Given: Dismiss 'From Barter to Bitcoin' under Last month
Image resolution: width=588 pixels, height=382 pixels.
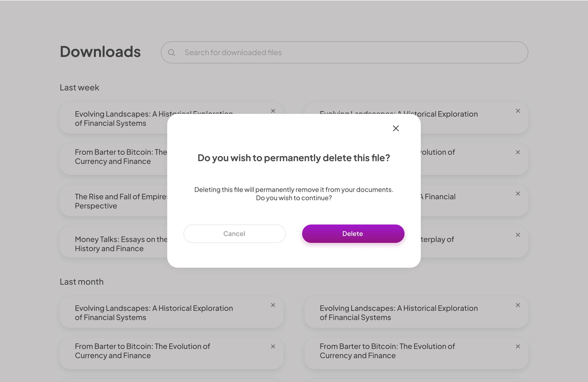Looking at the screenshot, I should click(273, 346).
